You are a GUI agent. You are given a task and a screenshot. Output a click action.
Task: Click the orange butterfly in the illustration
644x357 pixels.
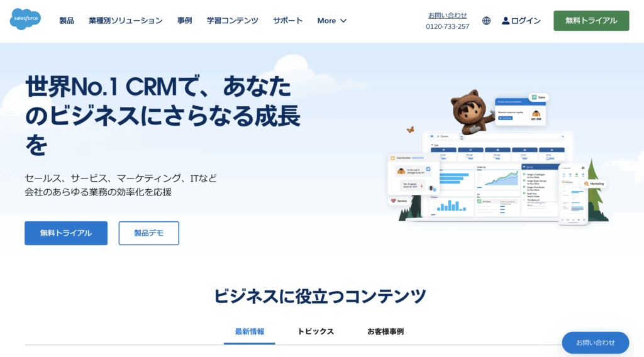pos(410,130)
